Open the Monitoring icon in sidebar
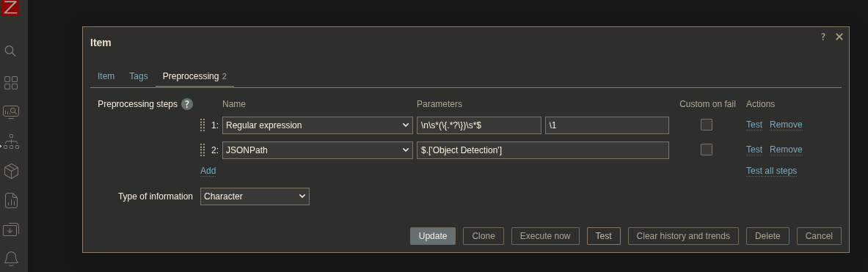 (10, 112)
